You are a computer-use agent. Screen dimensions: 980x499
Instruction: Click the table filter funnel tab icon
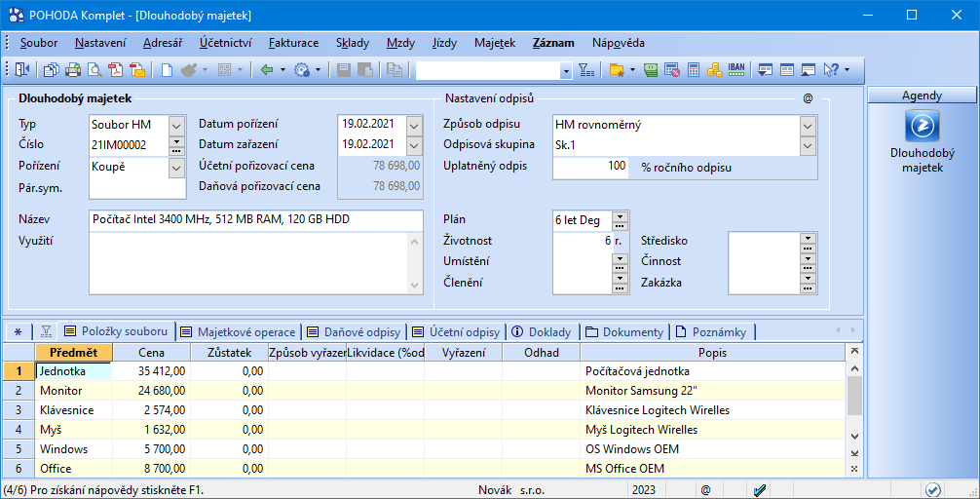(46, 331)
